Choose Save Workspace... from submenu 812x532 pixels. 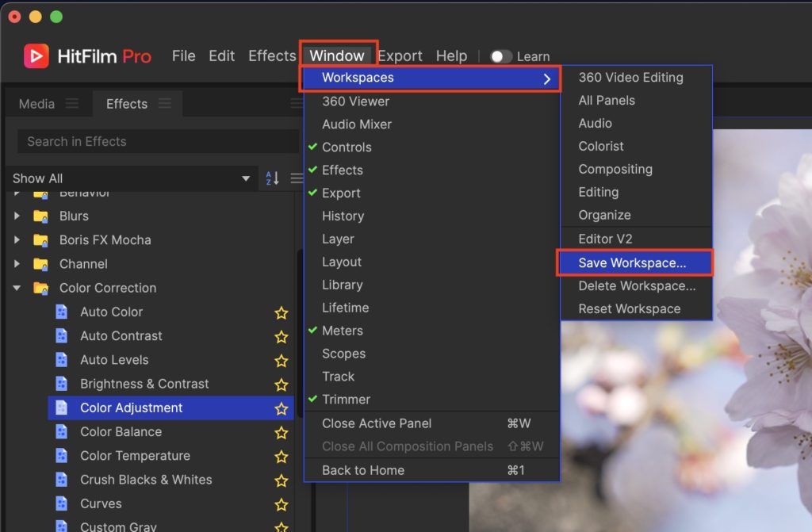click(635, 262)
